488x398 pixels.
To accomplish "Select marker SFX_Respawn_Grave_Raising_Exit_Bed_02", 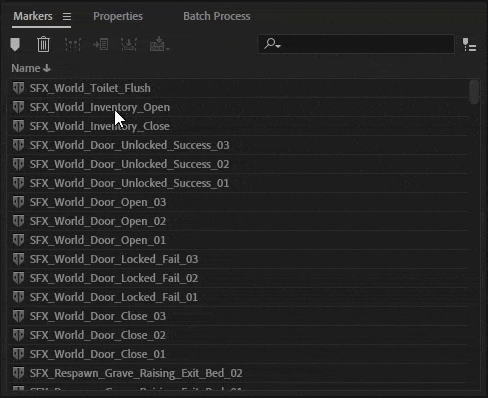I will pyautogui.click(x=239, y=373).
